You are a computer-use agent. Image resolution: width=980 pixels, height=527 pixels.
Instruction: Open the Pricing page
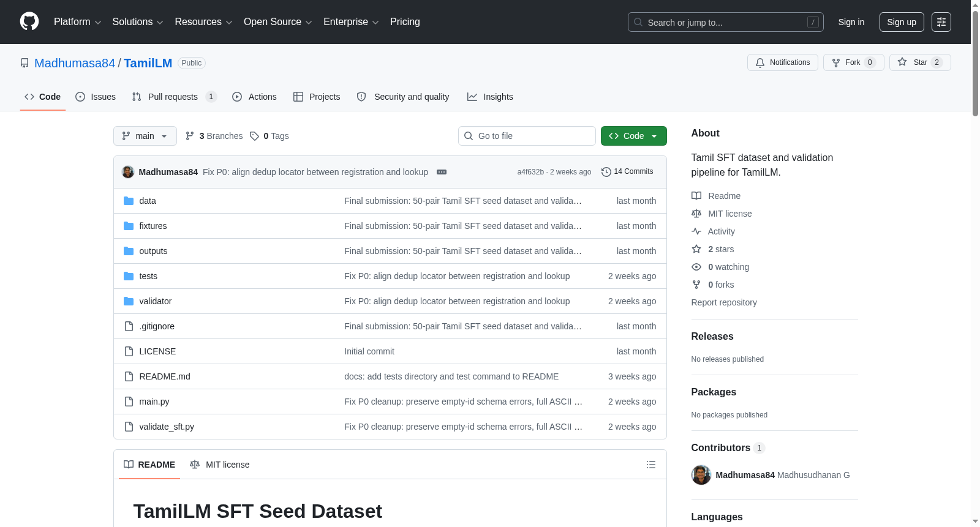[405, 22]
